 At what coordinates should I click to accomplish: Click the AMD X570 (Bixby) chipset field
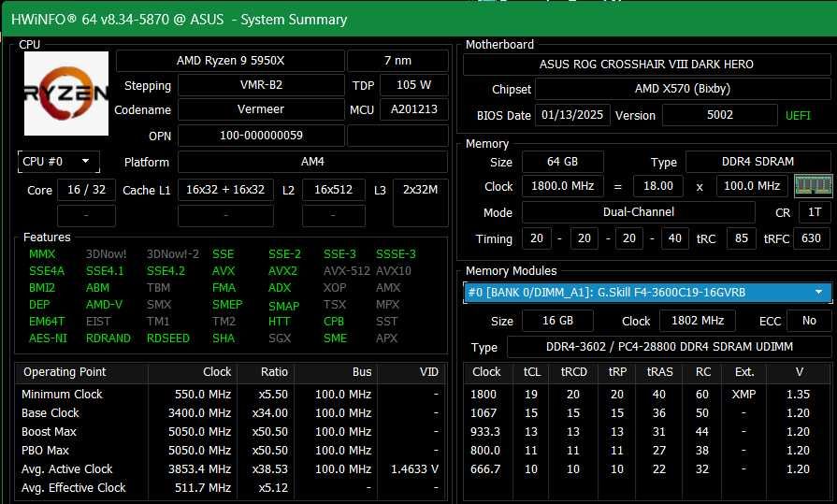point(683,89)
